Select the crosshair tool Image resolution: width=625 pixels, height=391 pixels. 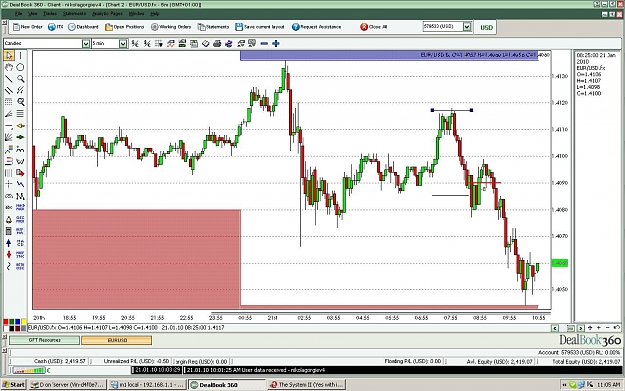pos(9,184)
